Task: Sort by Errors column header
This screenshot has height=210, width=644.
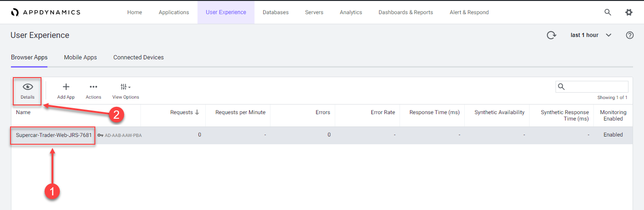Action: (322, 112)
